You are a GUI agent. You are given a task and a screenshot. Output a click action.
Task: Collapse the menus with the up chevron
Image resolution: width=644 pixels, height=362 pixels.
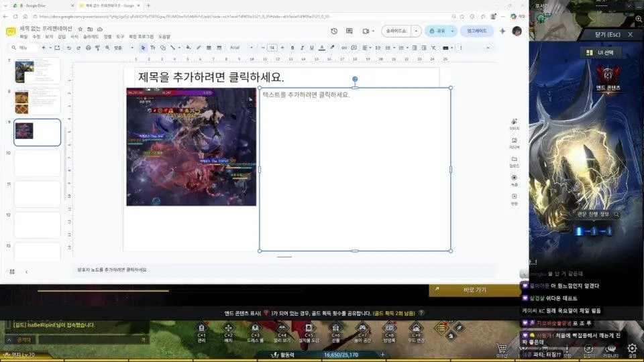(x=488, y=48)
